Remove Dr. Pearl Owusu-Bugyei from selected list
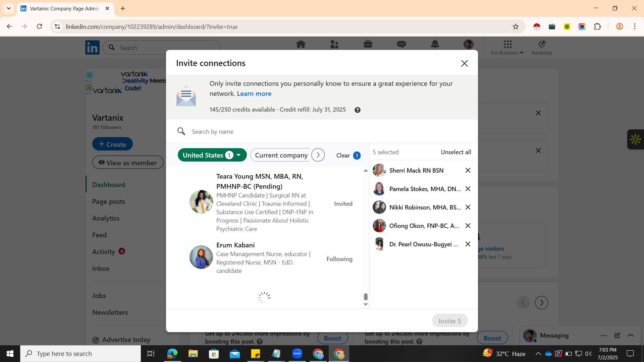 [x=468, y=244]
